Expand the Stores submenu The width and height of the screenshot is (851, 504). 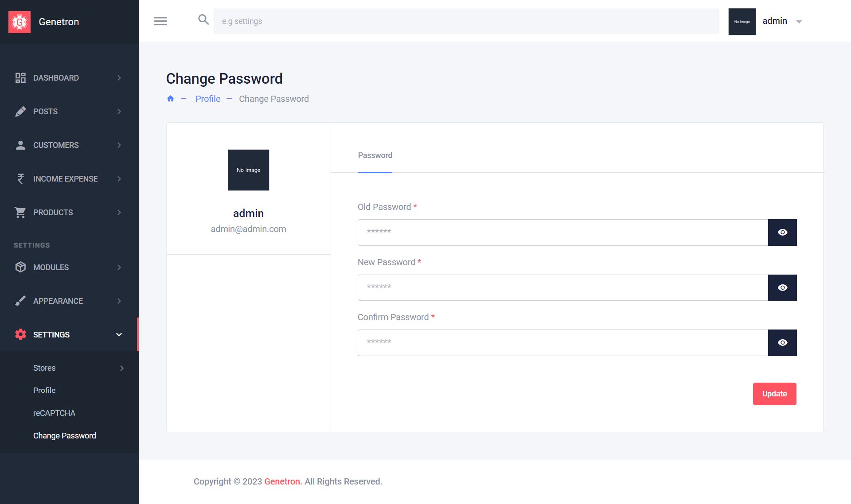(x=122, y=368)
